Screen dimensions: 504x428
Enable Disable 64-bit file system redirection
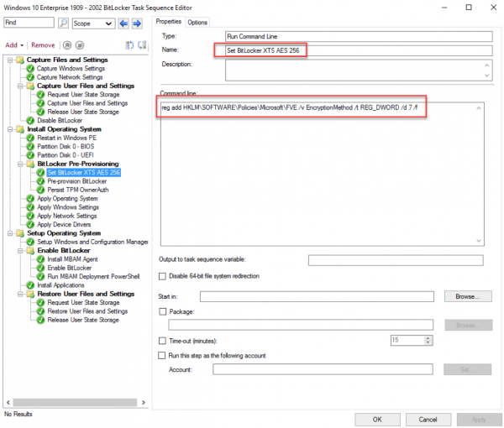pyautogui.click(x=163, y=276)
